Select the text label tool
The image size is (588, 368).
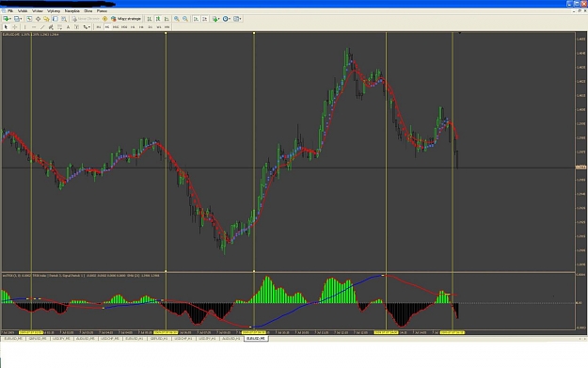76,27
